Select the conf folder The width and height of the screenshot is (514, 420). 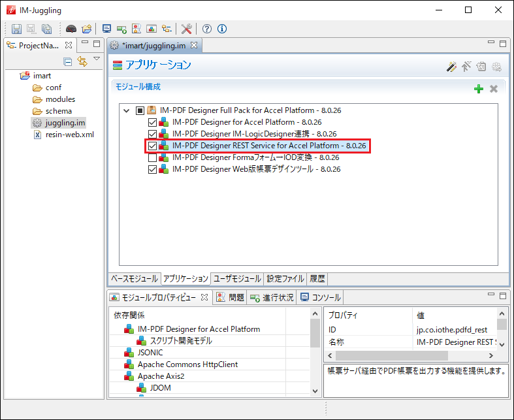(x=53, y=88)
